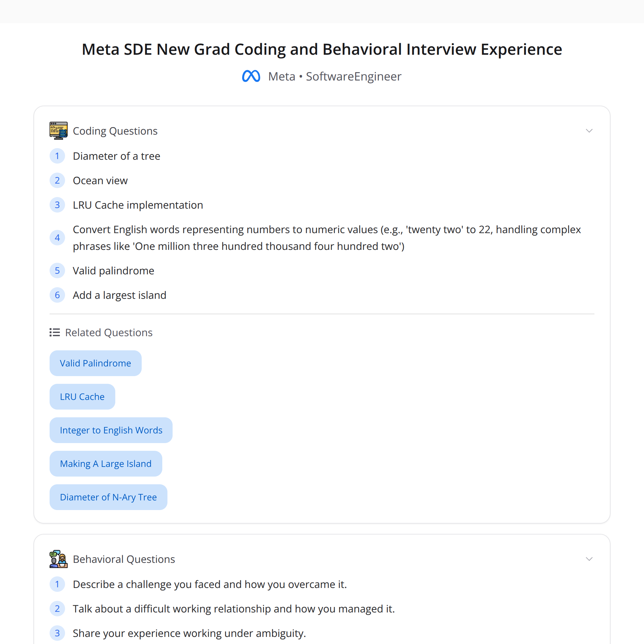This screenshot has width=644, height=644.
Task: Click number badge 4 beside Convert English words
Action: [x=57, y=238]
